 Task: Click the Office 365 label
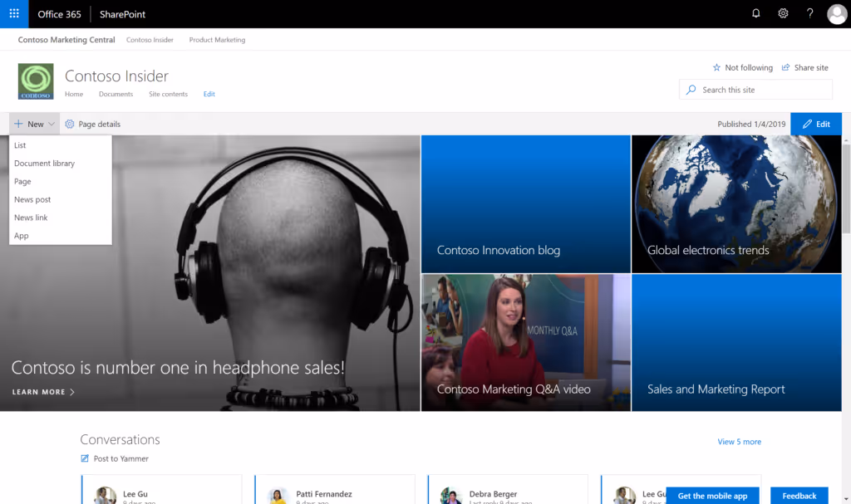click(x=59, y=14)
